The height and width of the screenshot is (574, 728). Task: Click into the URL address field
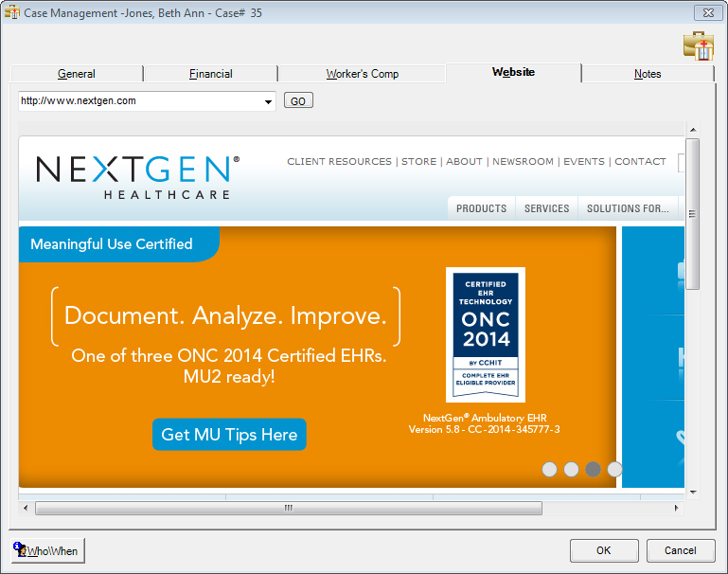[141, 101]
